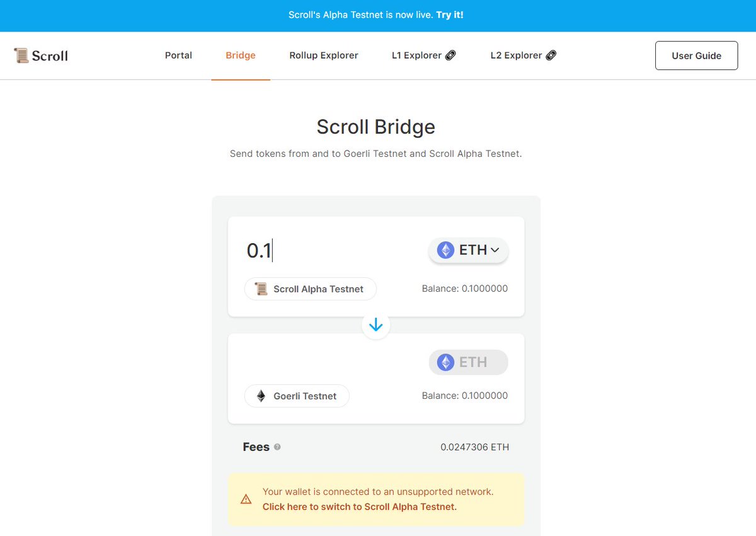Click the Scroll Alpha Testnet network chip
Screen dimensions: 756x536
pyautogui.click(x=310, y=289)
